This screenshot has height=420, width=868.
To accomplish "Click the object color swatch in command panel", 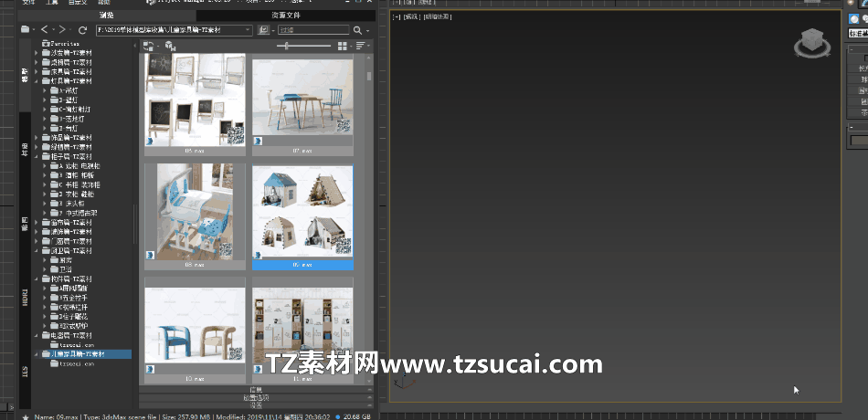I will [859, 141].
